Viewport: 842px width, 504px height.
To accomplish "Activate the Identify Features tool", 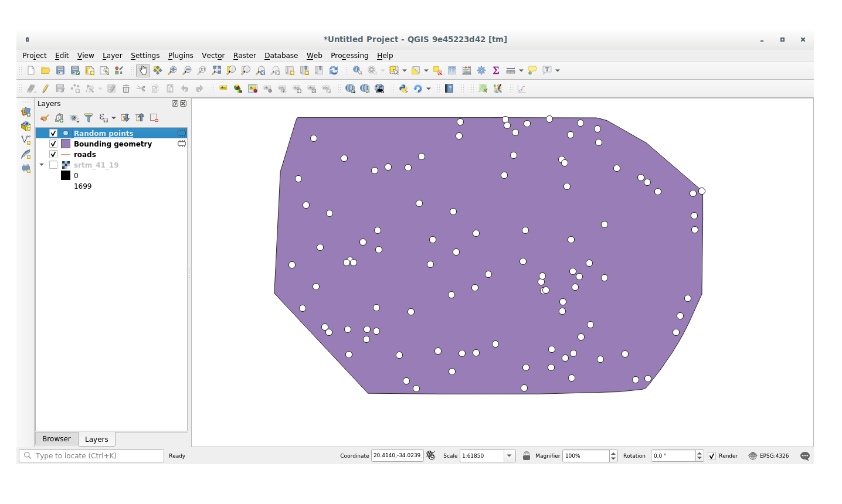I will click(x=357, y=70).
